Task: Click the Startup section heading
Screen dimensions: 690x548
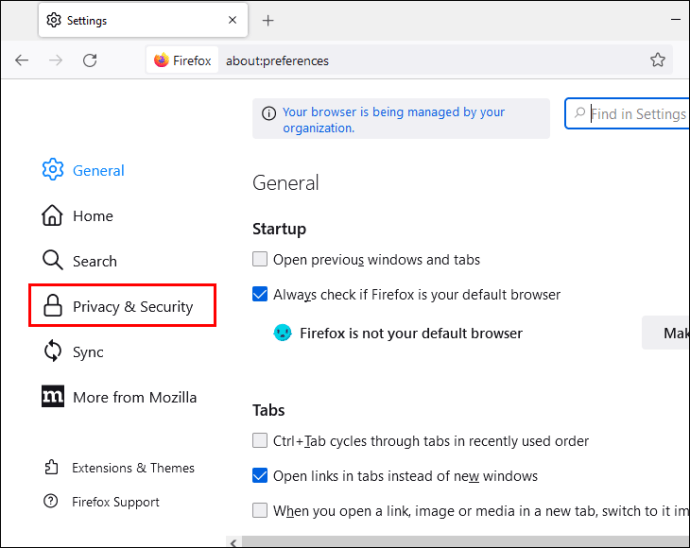Action: pyautogui.click(x=279, y=229)
